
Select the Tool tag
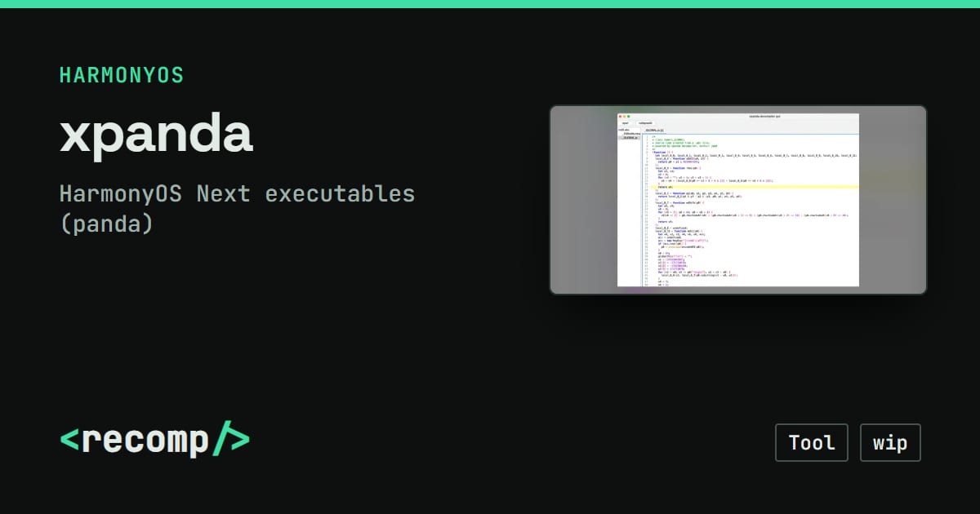coord(812,443)
